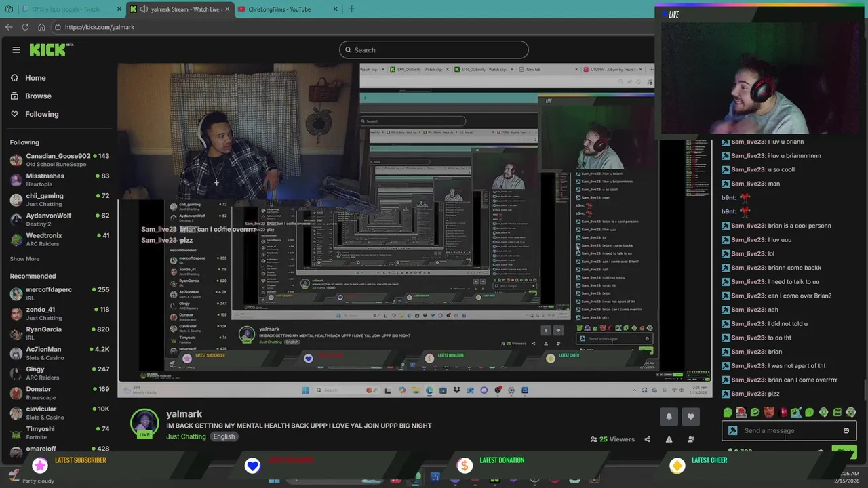Screen dimensions: 868x488
Task: Click the Kick logo
Action: click(x=51, y=49)
